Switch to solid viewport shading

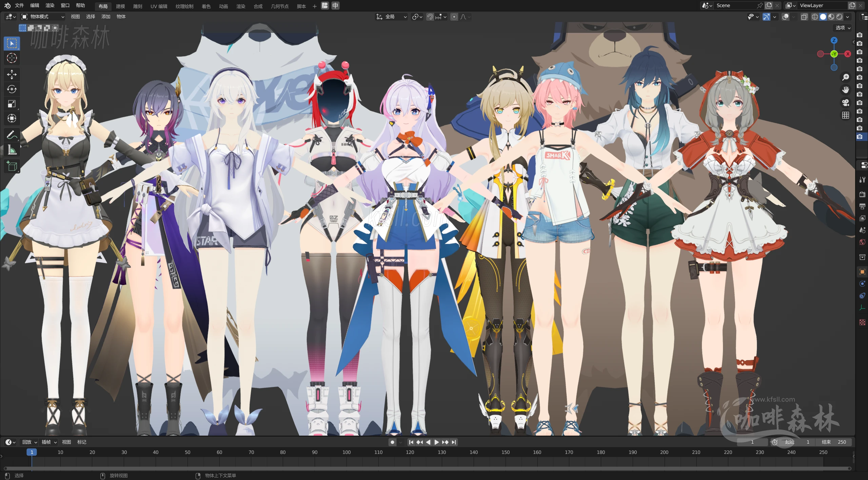tap(823, 17)
